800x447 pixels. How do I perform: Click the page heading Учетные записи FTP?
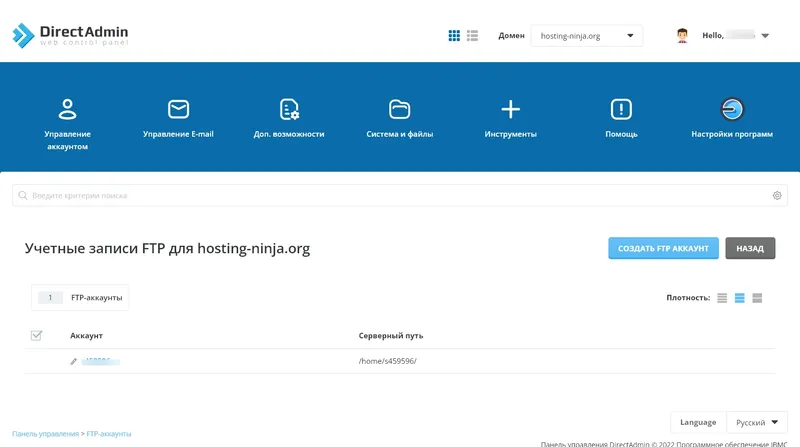coord(167,249)
